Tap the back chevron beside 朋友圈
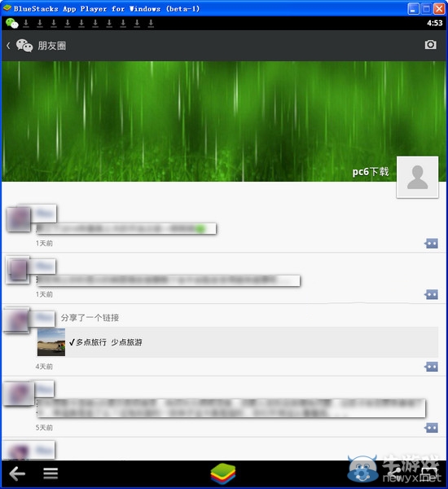This screenshot has height=489, width=448. point(8,46)
